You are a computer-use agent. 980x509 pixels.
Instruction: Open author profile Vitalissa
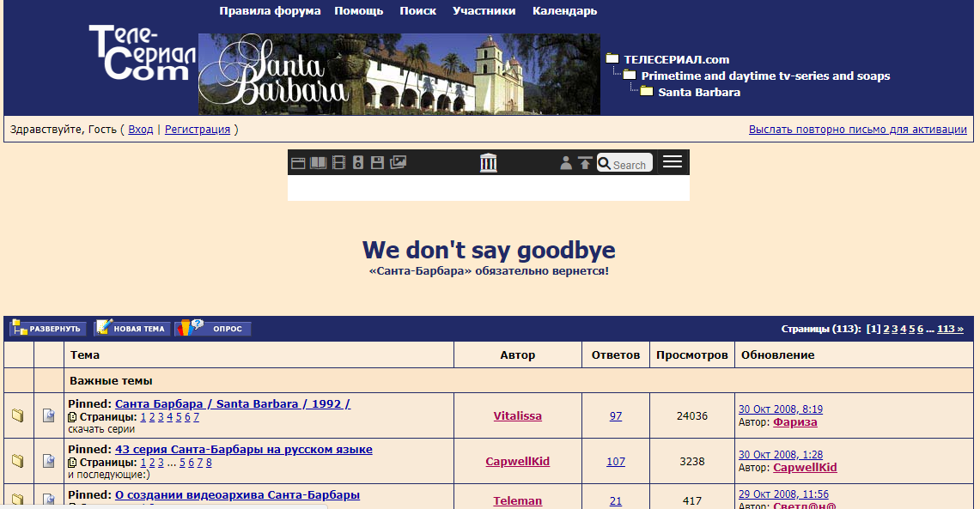coord(518,416)
